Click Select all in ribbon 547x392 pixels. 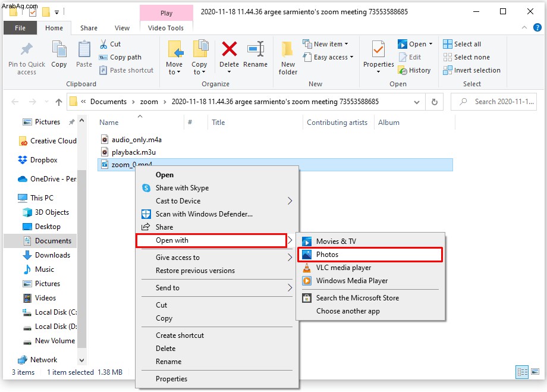click(x=462, y=44)
